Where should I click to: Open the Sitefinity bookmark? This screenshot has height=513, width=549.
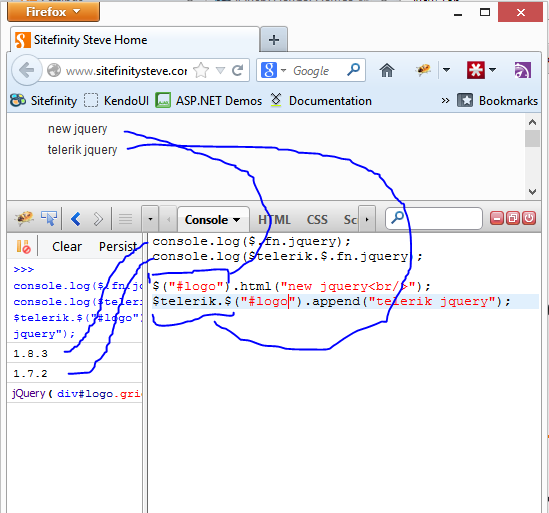(43, 101)
